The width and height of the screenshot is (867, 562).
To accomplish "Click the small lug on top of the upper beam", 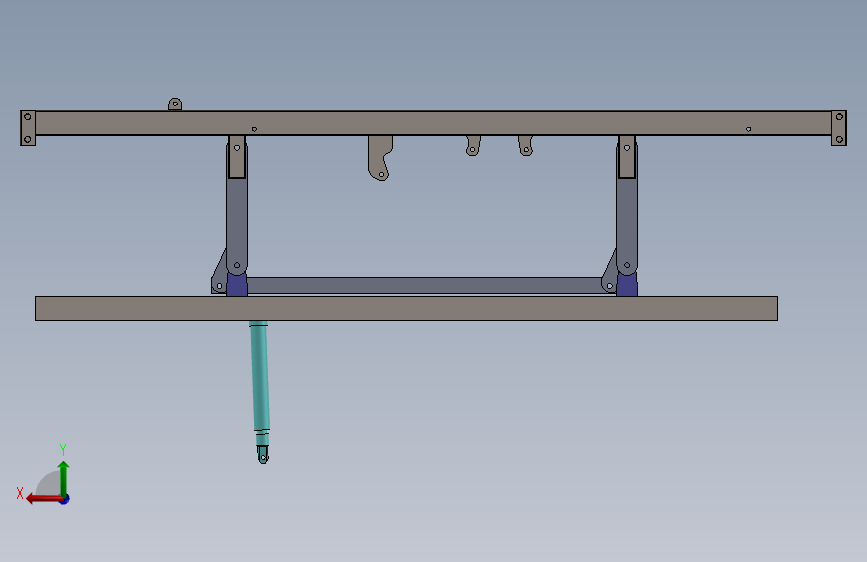I will coord(175,104).
